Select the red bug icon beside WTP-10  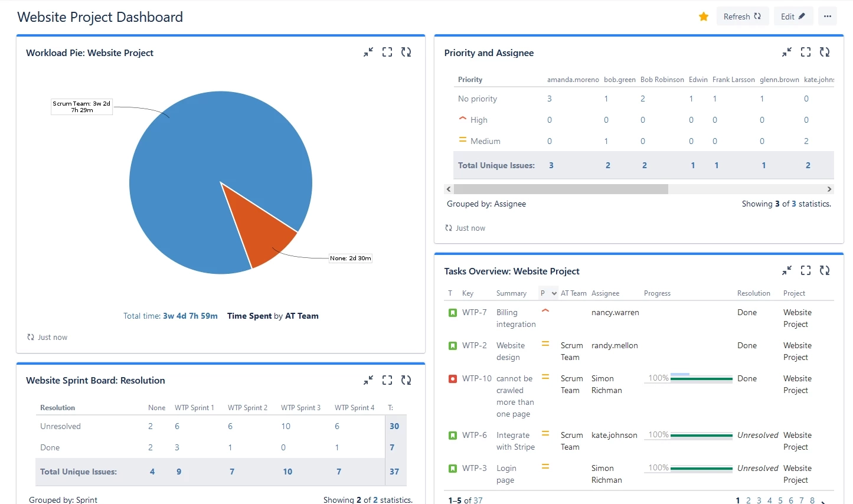point(452,378)
